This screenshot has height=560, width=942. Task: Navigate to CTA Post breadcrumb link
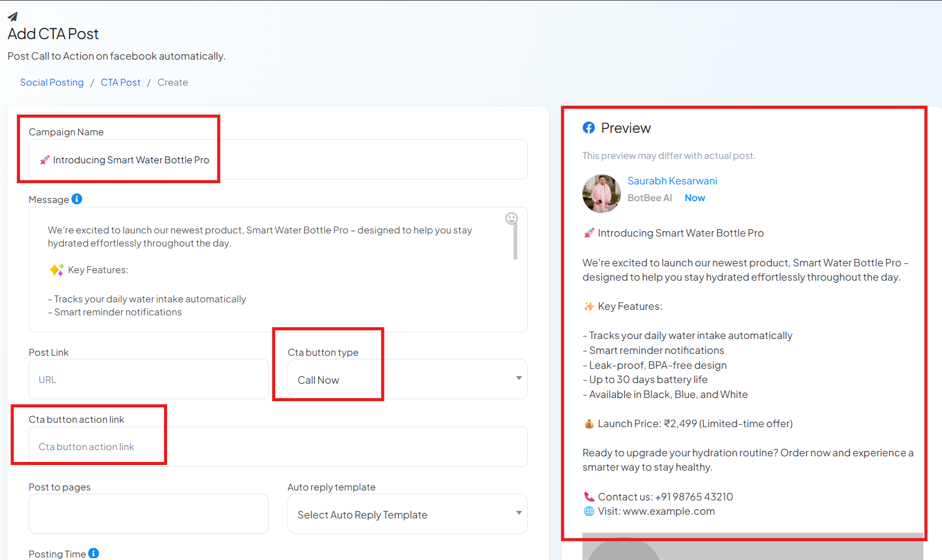tap(120, 83)
